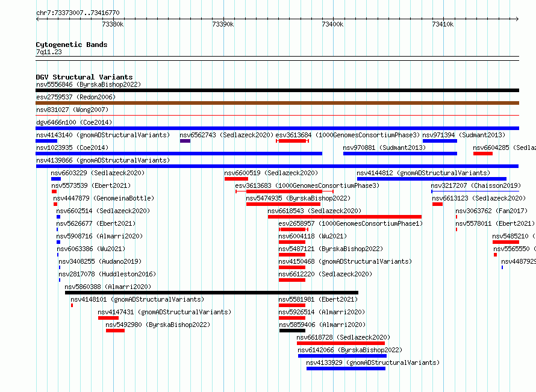Viewport: 536px width, 392px height.
Task: Select dgv6466n100 (Coe2014) label
Action: 74,122
